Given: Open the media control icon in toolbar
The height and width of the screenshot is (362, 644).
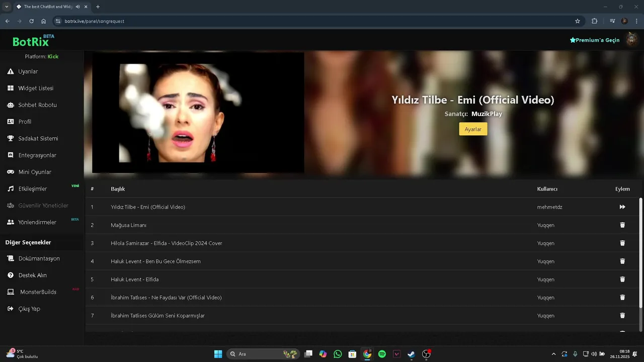Looking at the screenshot, I should pos(612,21).
